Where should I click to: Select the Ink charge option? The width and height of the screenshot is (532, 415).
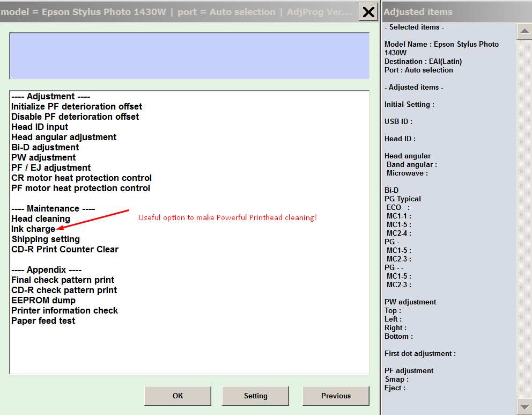[33, 229]
